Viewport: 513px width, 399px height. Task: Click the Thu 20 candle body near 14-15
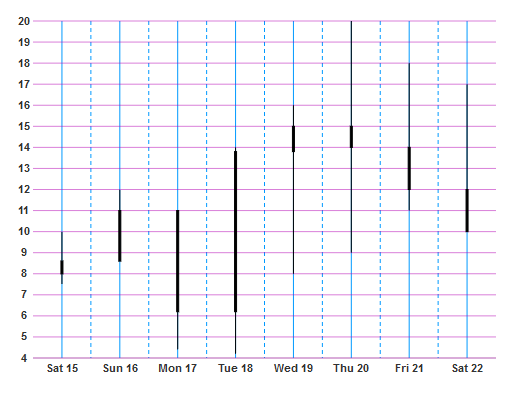pyautogui.click(x=351, y=137)
